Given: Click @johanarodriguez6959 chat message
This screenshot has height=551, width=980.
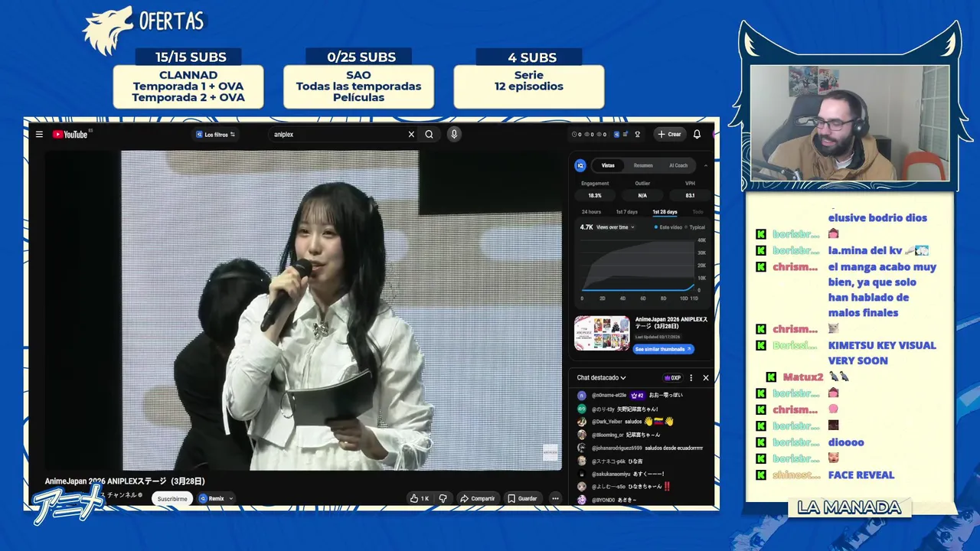Looking at the screenshot, I should (641, 448).
